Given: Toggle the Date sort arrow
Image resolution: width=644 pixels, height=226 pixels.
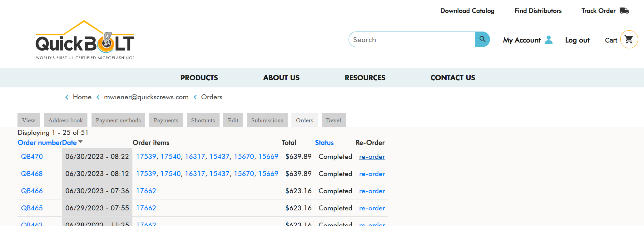Looking at the screenshot, I should (x=81, y=142).
